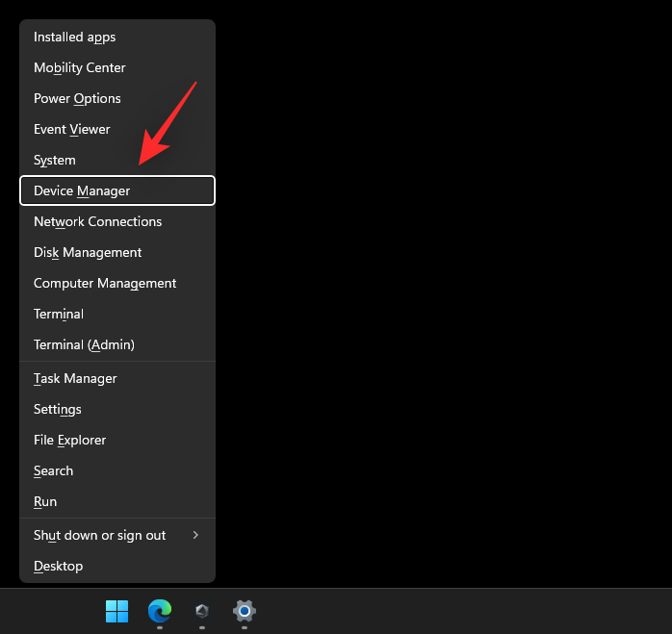Launch Disk Management

click(117, 252)
